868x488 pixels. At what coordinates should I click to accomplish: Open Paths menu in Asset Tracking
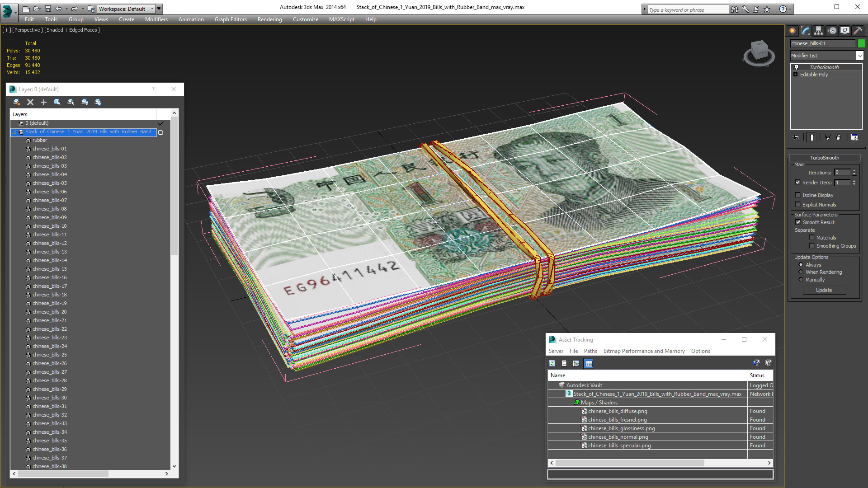(x=590, y=351)
